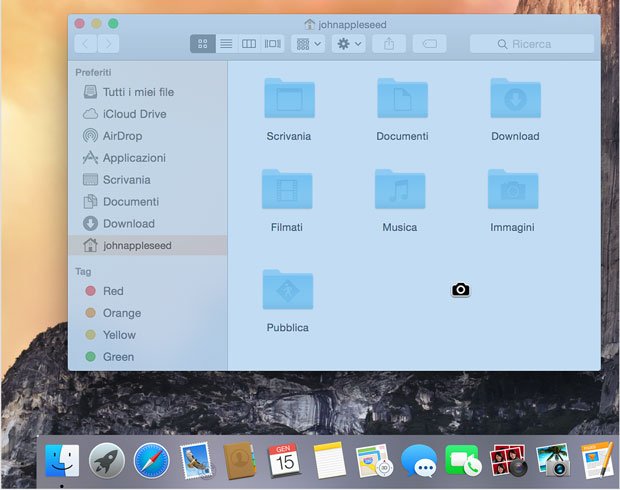Go back with the left arrow button
Image resolution: width=620 pixels, height=490 pixels.
coord(85,44)
